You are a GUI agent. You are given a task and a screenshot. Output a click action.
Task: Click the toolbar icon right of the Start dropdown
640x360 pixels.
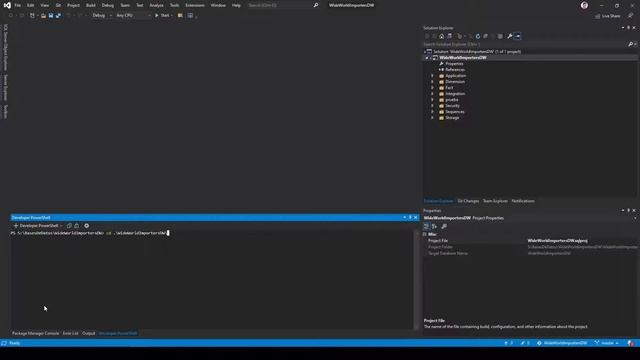pos(180,16)
